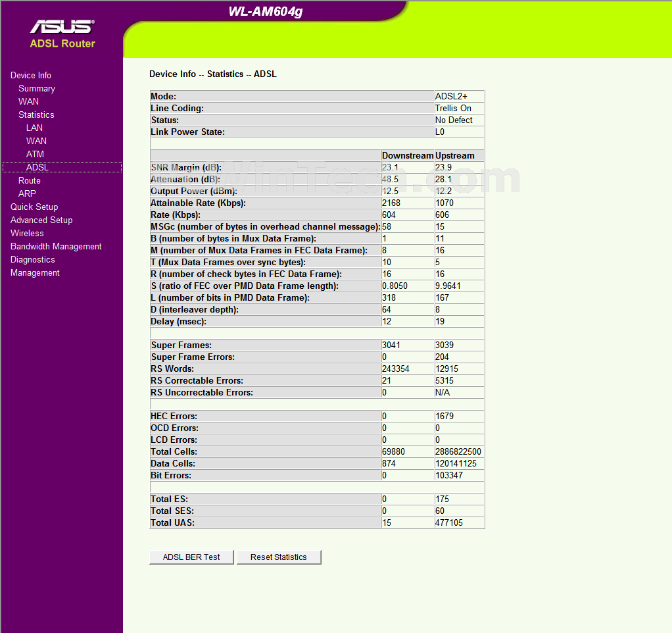This screenshot has height=633, width=672.
Task: Select SNR Margin downstream value 23.1
Action: coord(390,168)
